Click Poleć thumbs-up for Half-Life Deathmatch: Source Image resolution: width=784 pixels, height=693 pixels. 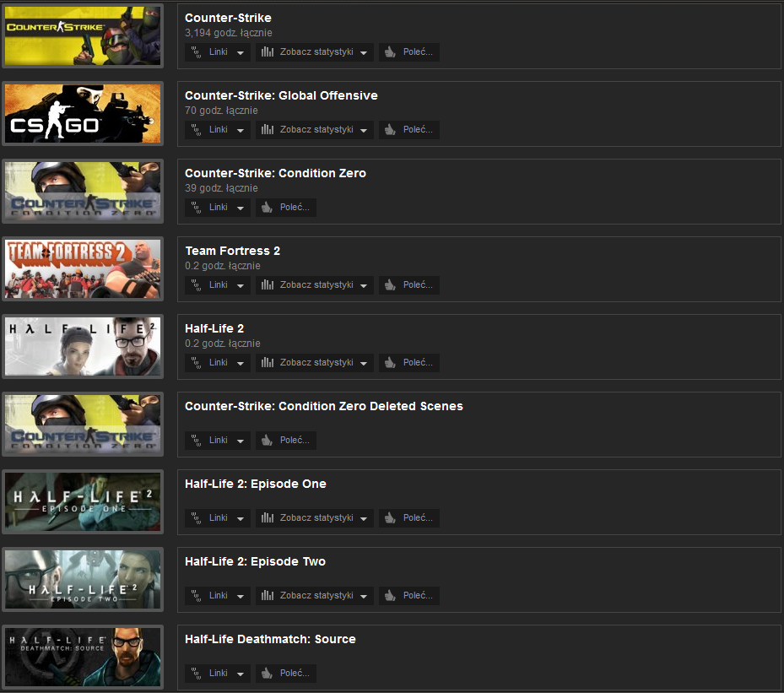[x=286, y=673]
